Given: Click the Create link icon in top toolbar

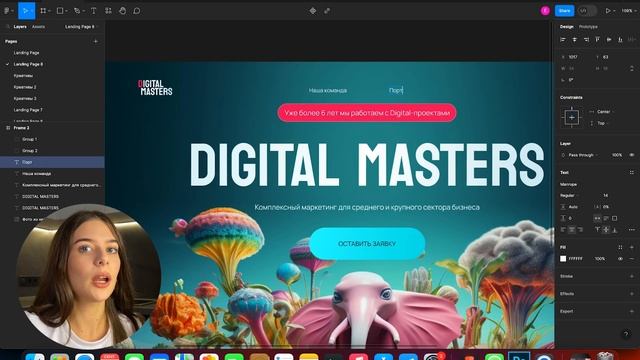Looking at the screenshot, I should point(327,11).
